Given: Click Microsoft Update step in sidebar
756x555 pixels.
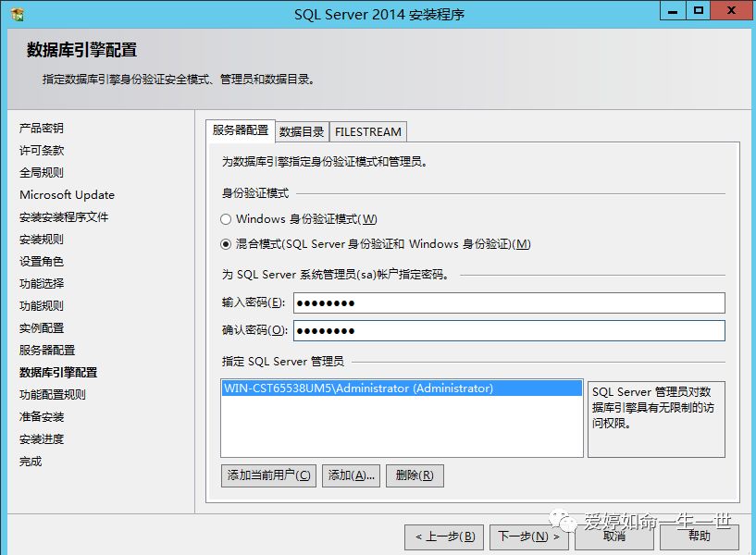Looking at the screenshot, I should (67, 195).
